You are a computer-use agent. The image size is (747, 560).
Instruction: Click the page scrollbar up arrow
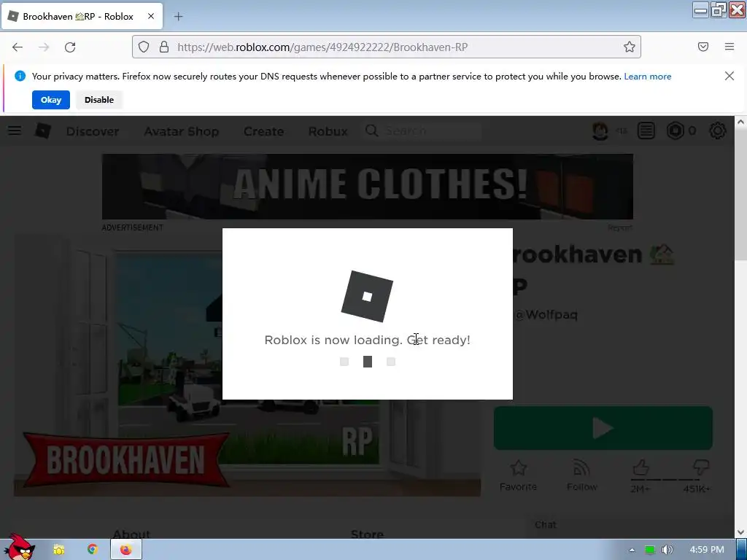point(740,122)
